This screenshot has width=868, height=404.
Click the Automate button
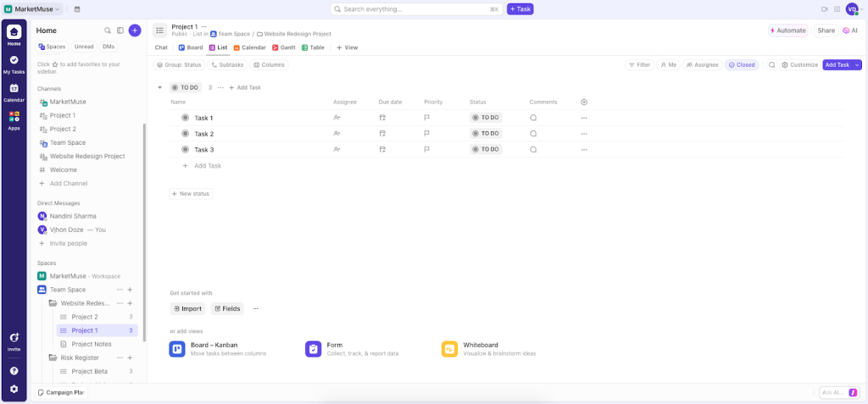point(787,30)
